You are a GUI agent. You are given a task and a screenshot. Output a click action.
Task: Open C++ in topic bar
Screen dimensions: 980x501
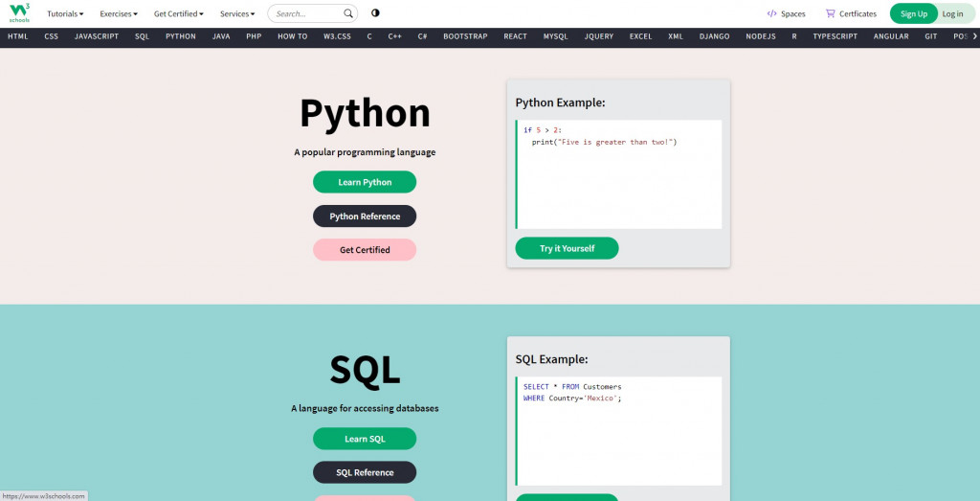[395, 36]
